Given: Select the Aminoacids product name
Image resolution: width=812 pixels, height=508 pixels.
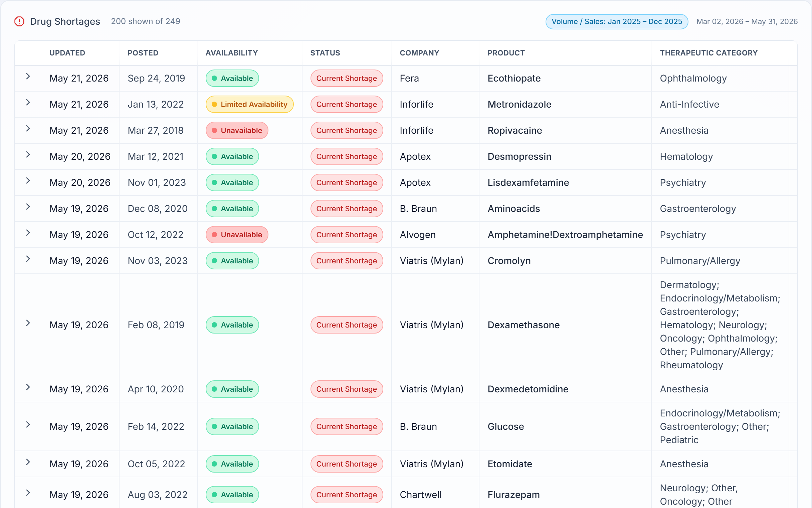Looking at the screenshot, I should coord(514,209).
